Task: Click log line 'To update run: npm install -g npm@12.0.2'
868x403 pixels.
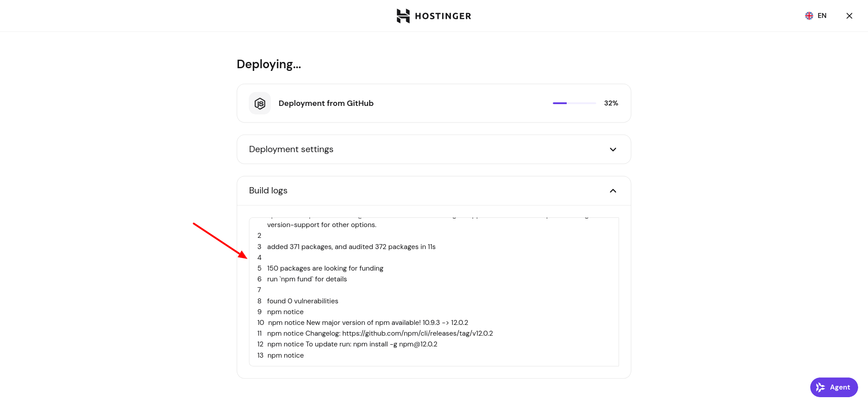Action: pos(352,344)
